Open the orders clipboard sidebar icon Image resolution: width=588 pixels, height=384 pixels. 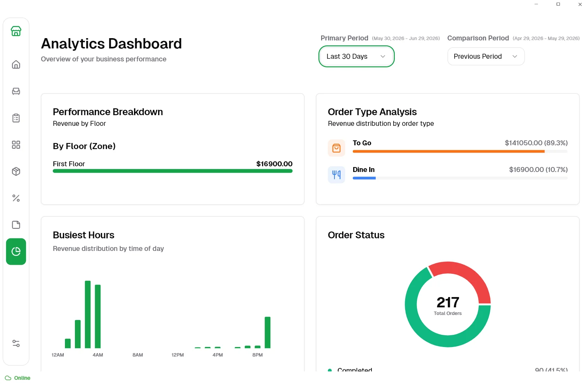(x=16, y=118)
